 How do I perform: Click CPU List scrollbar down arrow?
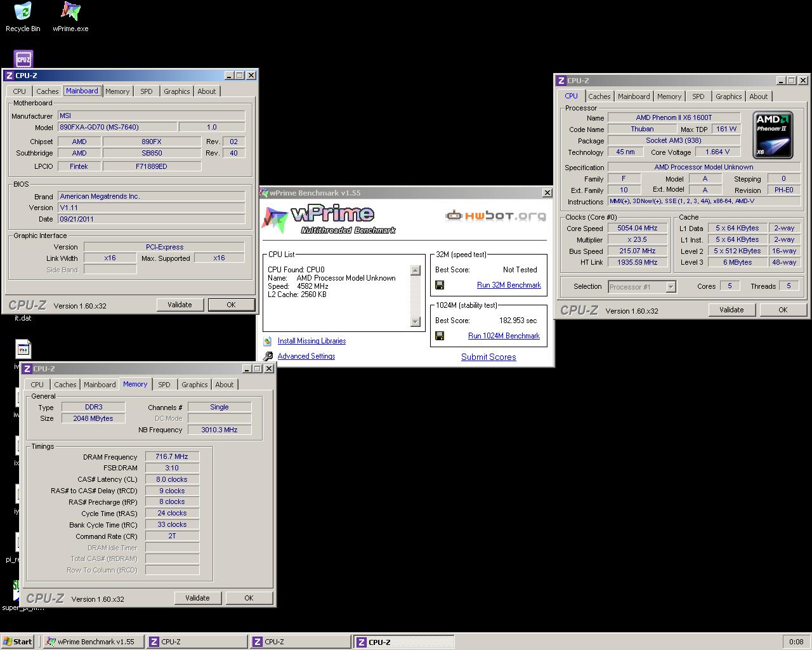[416, 322]
